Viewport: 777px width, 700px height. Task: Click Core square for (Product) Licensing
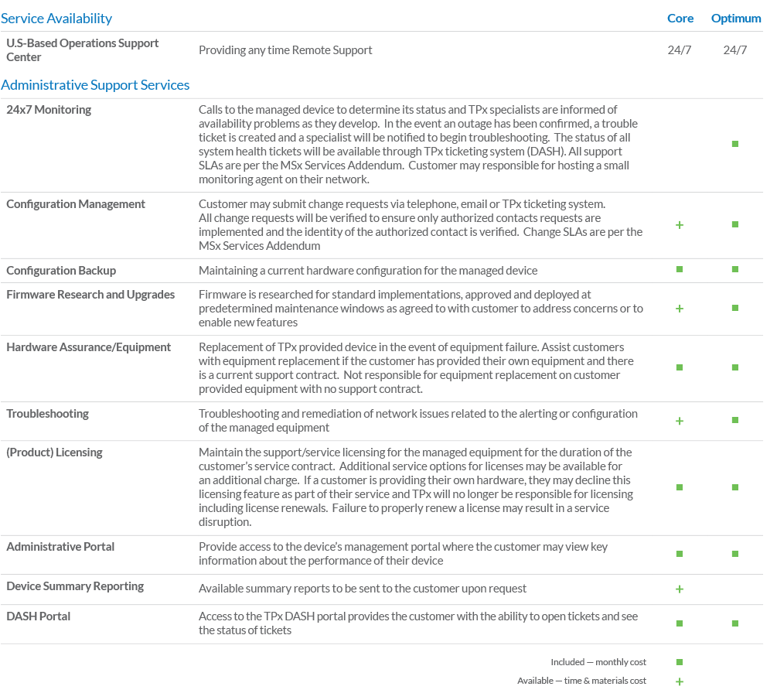click(x=680, y=487)
